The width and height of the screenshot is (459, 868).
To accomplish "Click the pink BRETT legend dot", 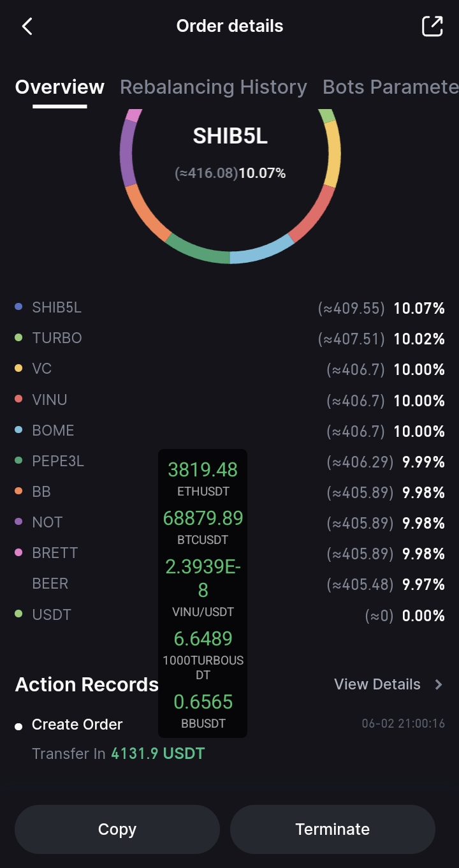I will pyautogui.click(x=19, y=553).
